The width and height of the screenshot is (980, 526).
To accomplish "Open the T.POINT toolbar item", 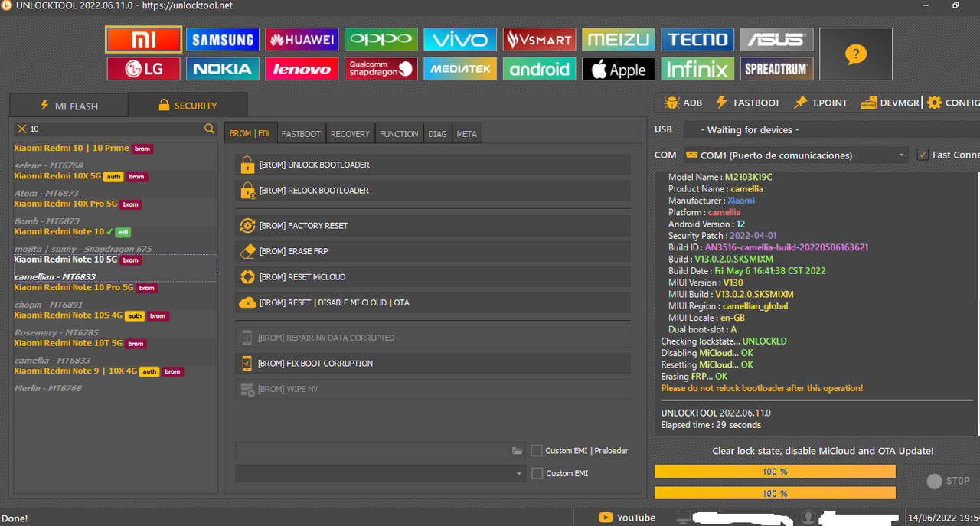I will 821,103.
